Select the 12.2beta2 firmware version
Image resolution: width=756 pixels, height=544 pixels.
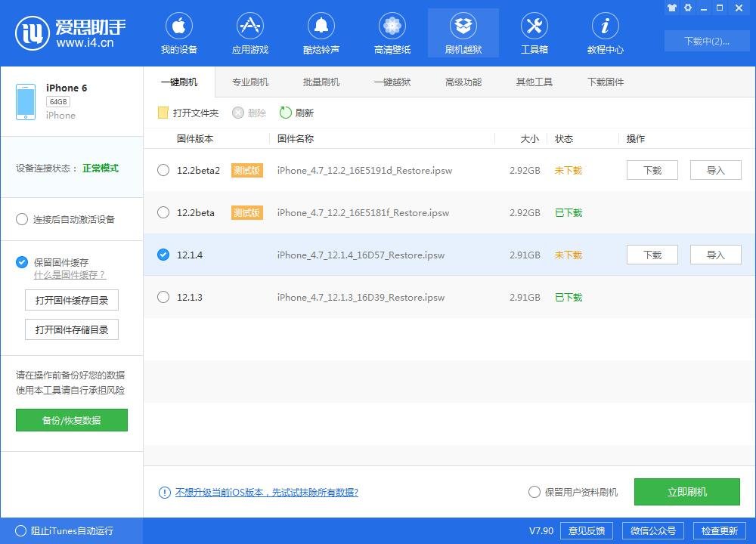163,170
